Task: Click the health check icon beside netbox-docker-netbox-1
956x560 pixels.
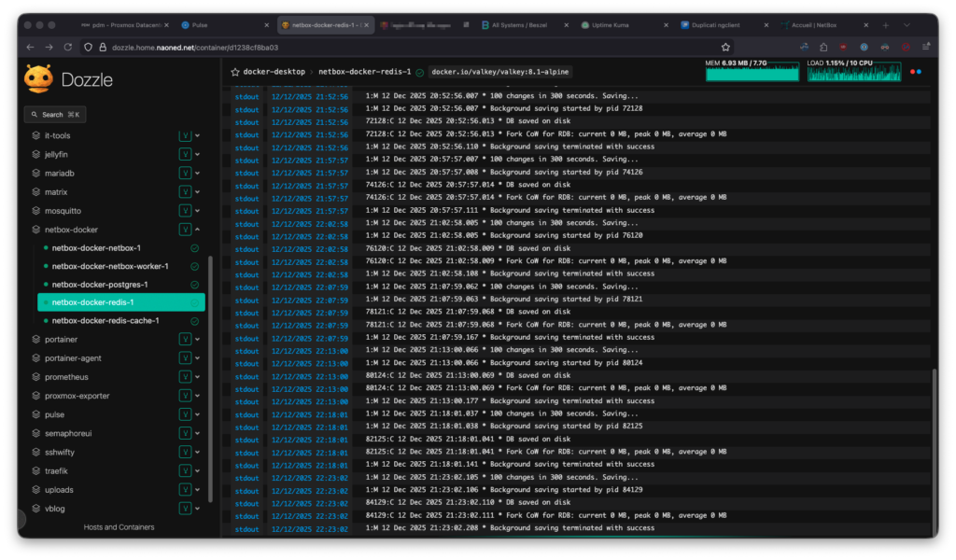Action: (194, 248)
